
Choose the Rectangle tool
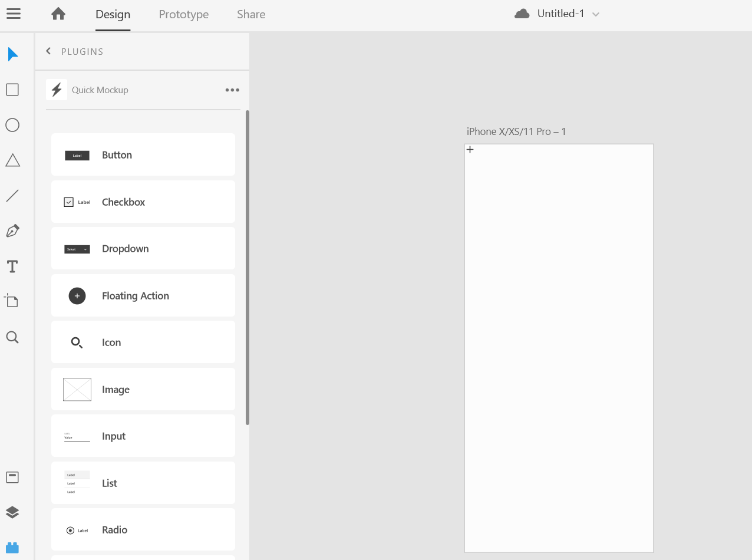tap(12, 89)
